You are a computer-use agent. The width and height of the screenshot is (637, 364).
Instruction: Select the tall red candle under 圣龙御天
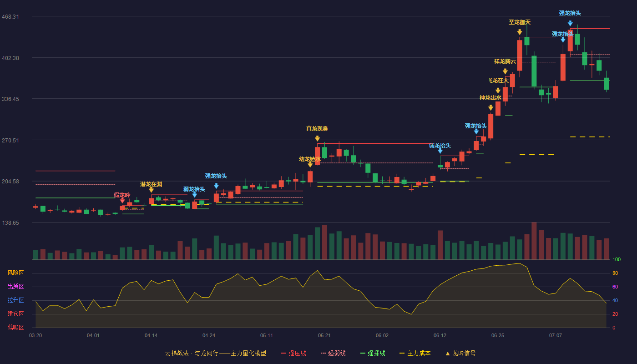click(520, 56)
